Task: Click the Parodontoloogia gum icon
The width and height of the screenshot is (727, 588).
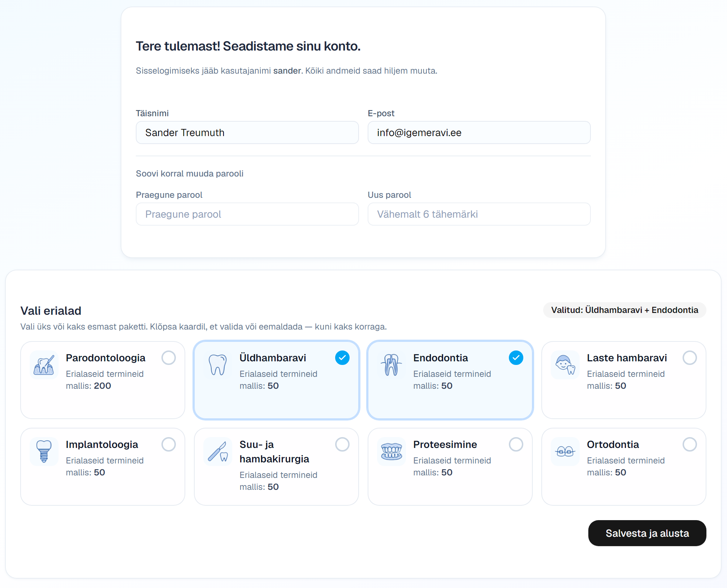Action: pos(44,365)
